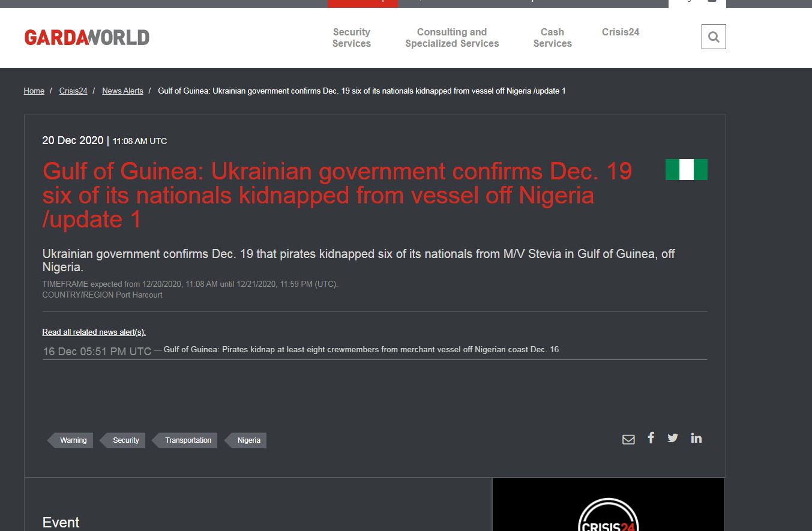Open the Security Services menu
The width and height of the screenshot is (812, 531).
pos(352,38)
